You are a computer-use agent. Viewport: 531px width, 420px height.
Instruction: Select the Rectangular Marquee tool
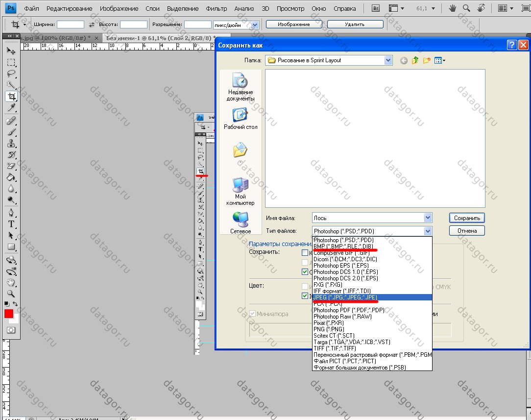[11, 62]
